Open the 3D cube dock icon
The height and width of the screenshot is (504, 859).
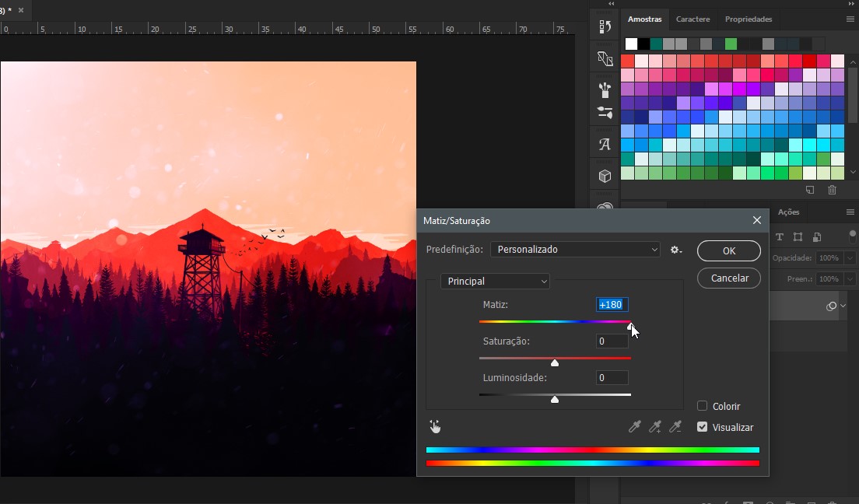pyautogui.click(x=605, y=176)
